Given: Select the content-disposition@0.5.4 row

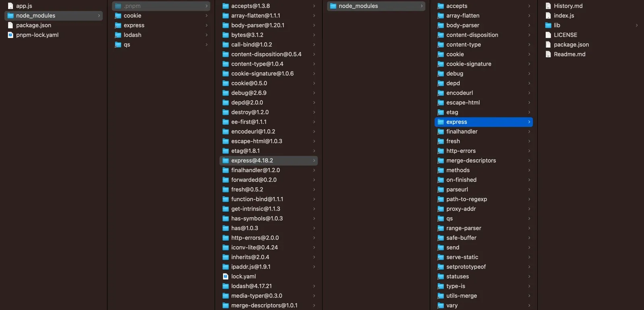Looking at the screenshot, I should [x=269, y=54].
